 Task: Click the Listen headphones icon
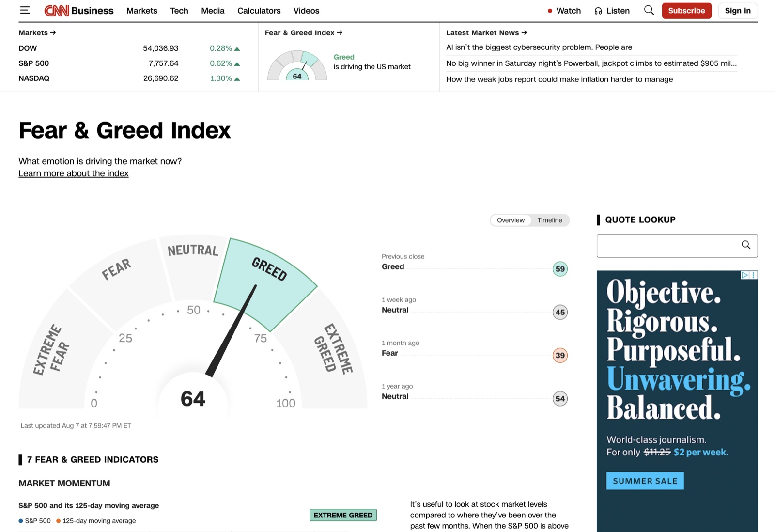point(598,11)
